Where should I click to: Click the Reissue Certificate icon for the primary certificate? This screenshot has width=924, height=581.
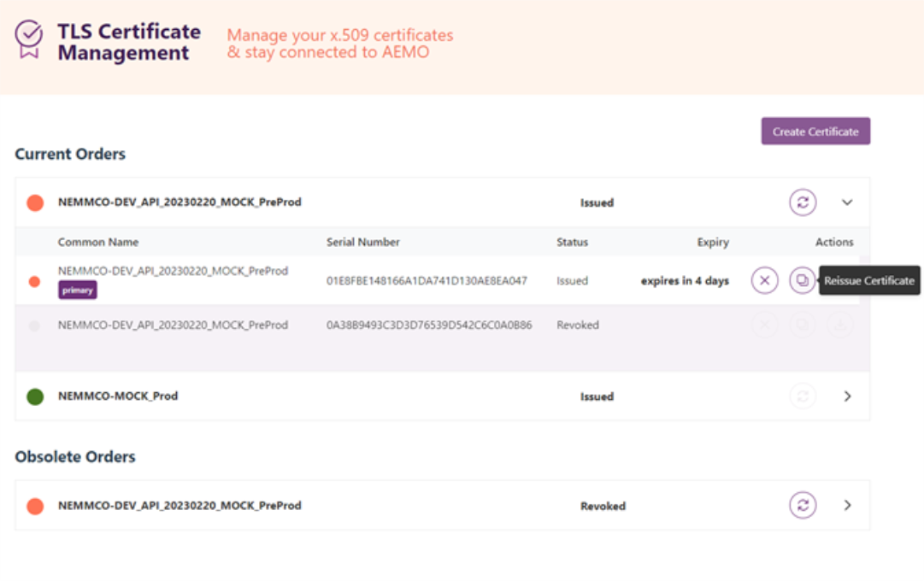click(802, 280)
